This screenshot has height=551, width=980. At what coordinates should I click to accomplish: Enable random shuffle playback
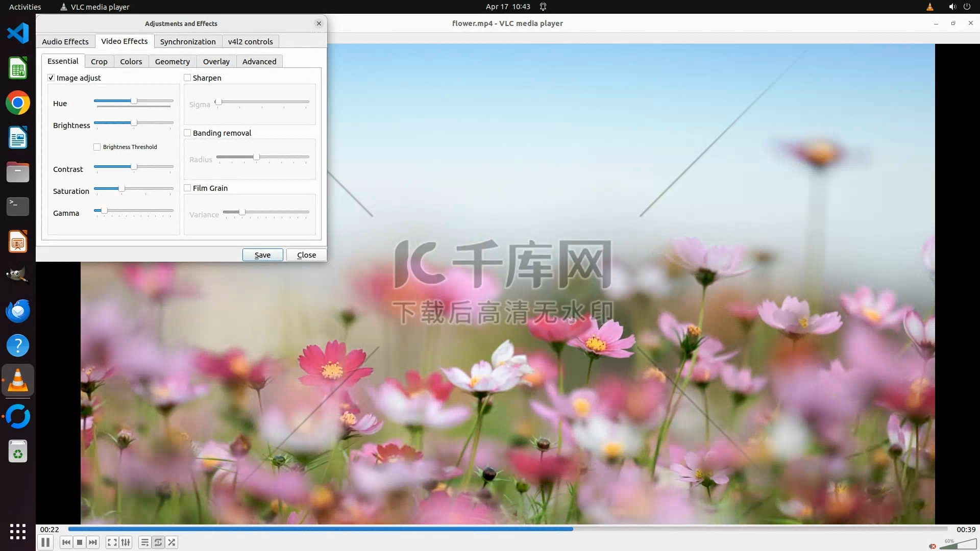coord(172,542)
